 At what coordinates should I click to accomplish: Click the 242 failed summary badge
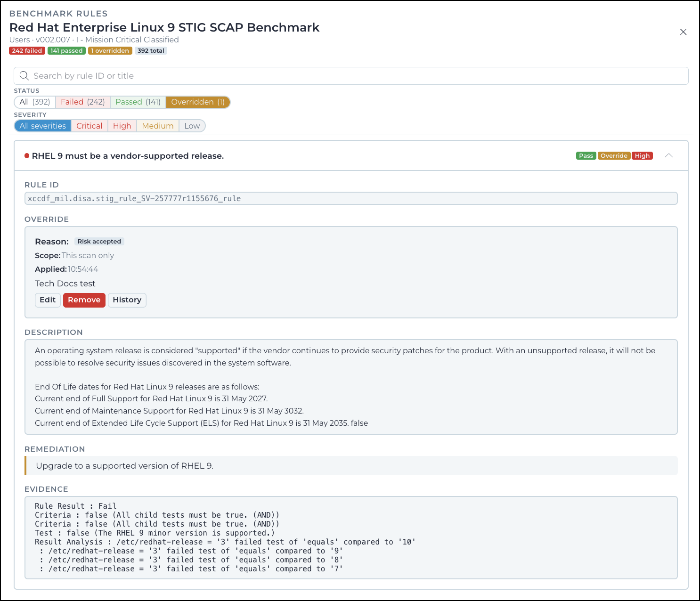27,51
